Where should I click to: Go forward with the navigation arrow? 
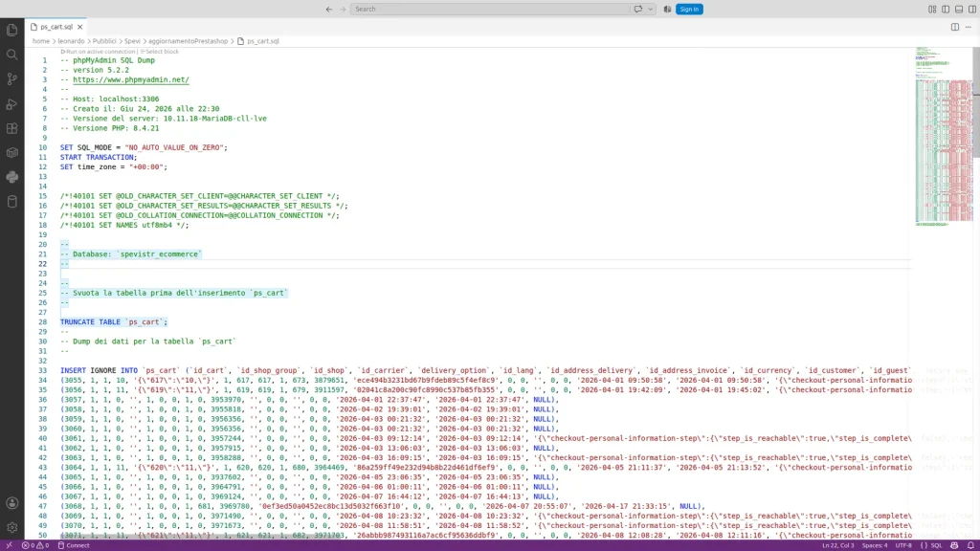tap(343, 9)
